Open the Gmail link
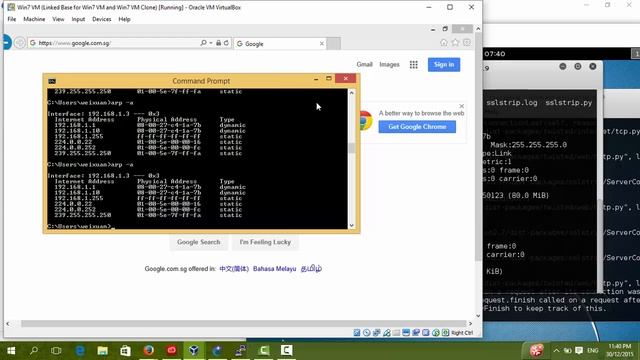This screenshot has height=360, width=640. [x=364, y=64]
